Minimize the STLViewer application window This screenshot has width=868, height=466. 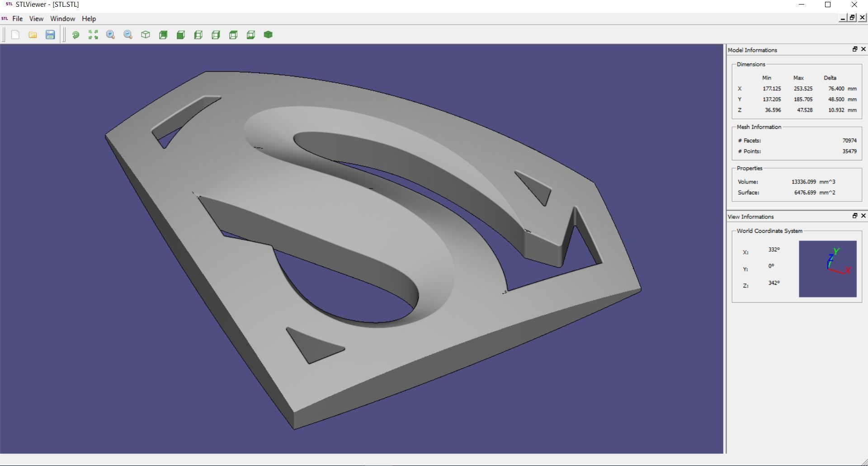click(x=802, y=5)
